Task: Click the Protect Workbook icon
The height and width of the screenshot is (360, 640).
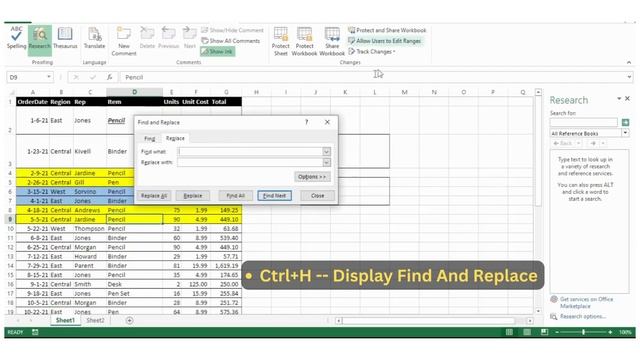Action: (304, 41)
